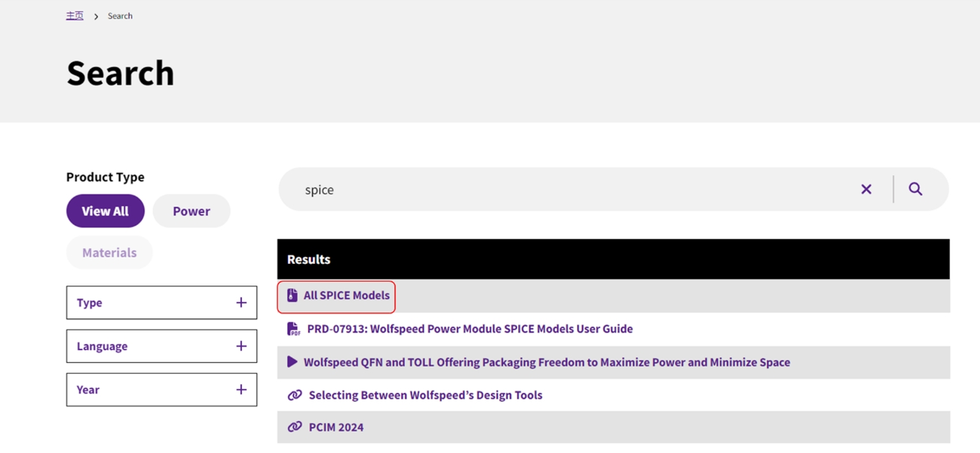
Task: Expand the Language filter plus icon
Action: pyautogui.click(x=241, y=346)
